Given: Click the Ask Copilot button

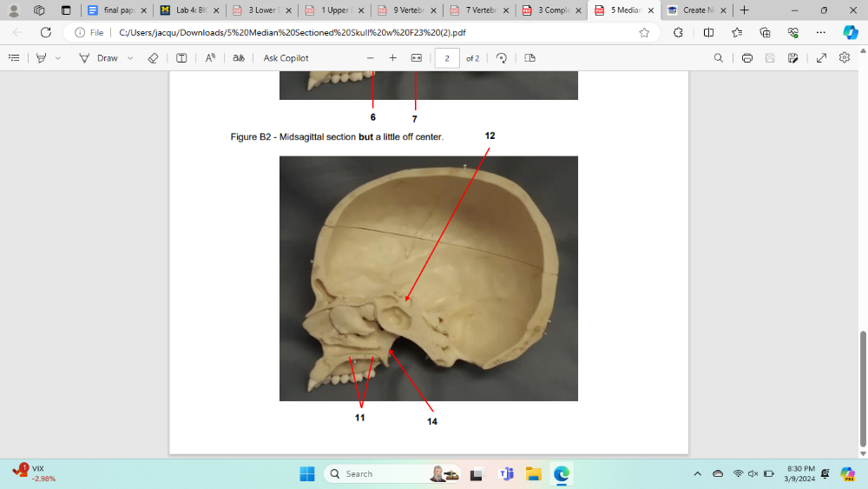Looking at the screenshot, I should coord(286,58).
